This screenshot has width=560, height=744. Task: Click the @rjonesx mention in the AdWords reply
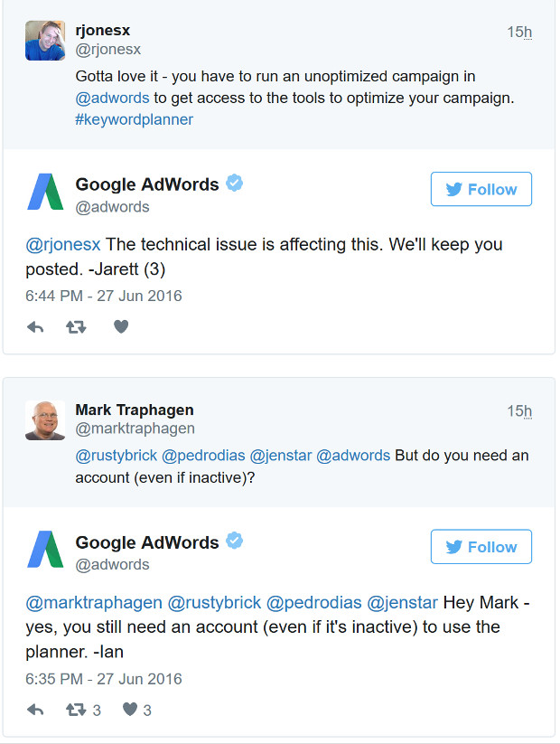pyautogui.click(x=62, y=244)
